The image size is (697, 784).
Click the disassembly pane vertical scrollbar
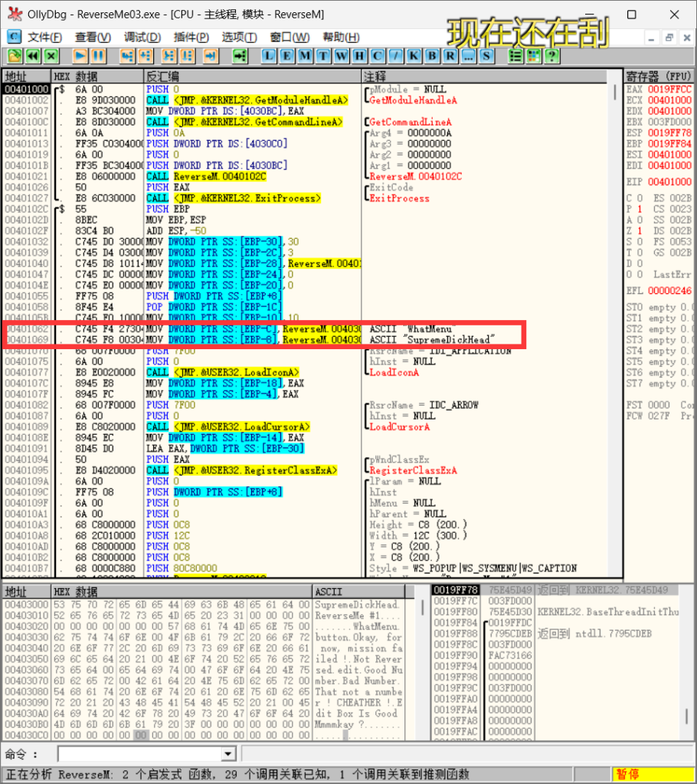(x=614, y=306)
